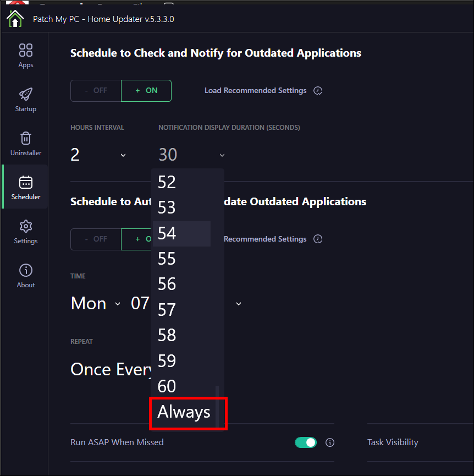
Task: Turn OFF the auto-update schedule
Action: click(x=96, y=239)
